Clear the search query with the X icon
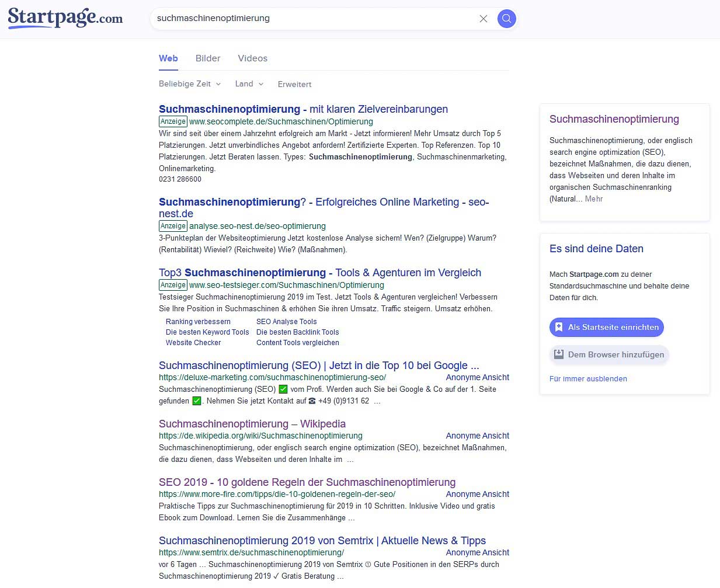 484,19
